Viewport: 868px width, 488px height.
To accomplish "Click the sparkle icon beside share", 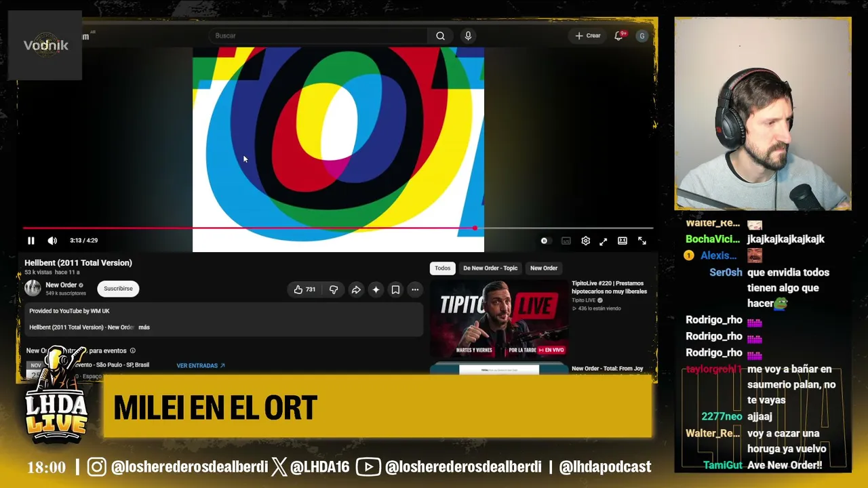I will (376, 289).
